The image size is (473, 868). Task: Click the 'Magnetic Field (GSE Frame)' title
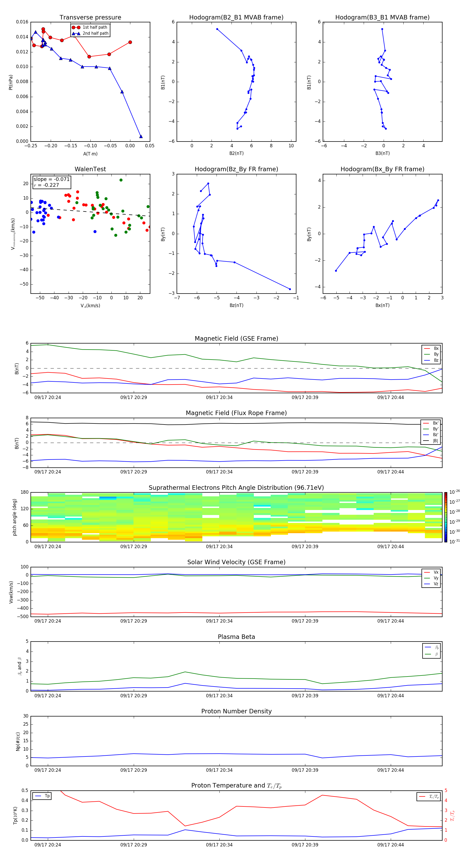pyautogui.click(x=236, y=339)
